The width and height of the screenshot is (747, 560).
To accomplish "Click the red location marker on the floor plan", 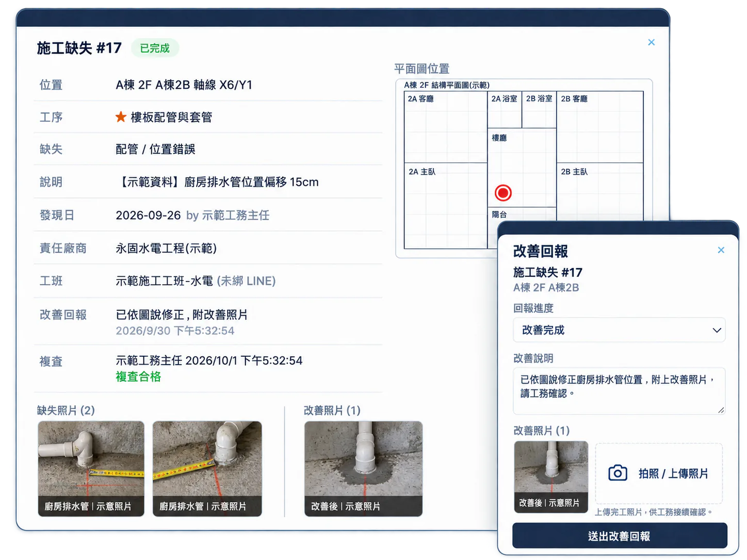I will click(503, 193).
